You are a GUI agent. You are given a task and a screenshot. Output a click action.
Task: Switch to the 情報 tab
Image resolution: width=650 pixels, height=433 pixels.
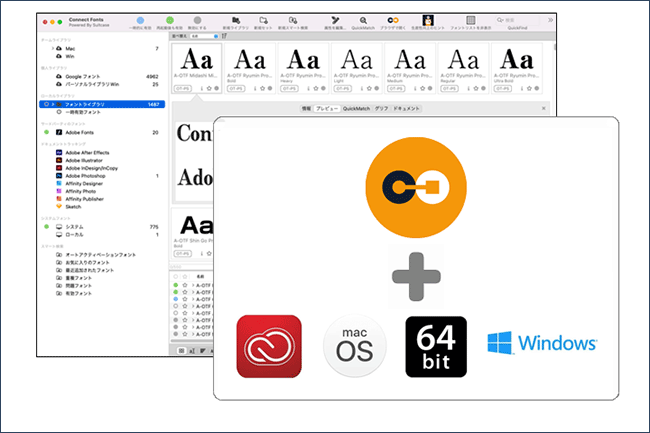coord(306,109)
